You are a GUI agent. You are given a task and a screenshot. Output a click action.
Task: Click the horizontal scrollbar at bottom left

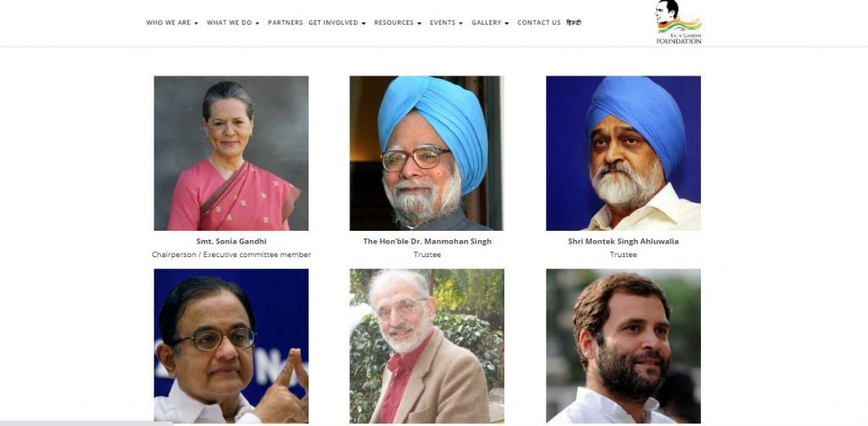point(86,423)
